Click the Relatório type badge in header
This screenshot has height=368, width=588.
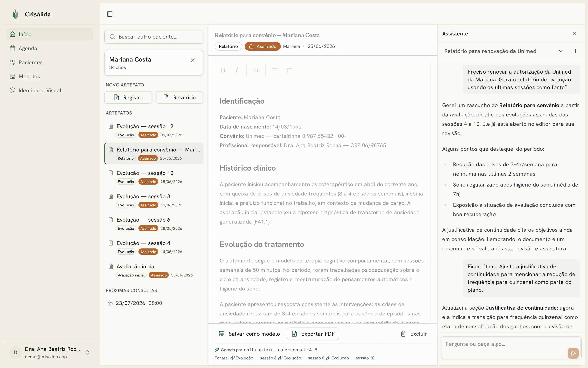[228, 46]
